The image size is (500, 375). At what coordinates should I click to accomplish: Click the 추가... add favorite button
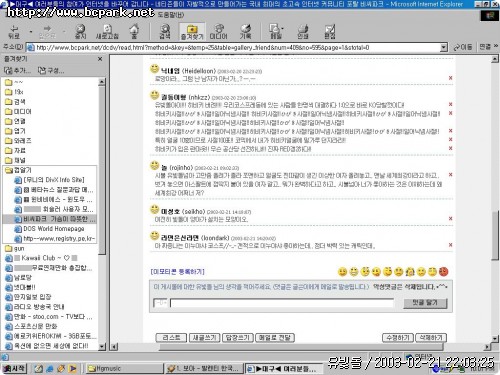(x=17, y=70)
